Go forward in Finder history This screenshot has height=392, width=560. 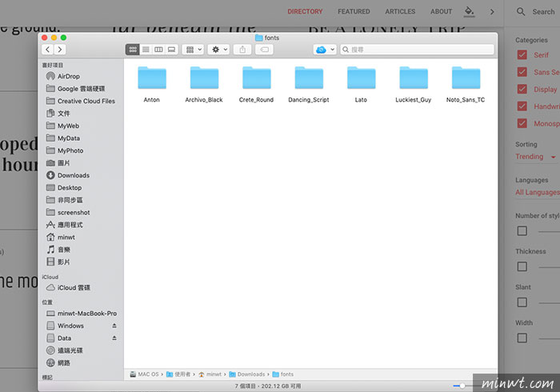pyautogui.click(x=60, y=50)
